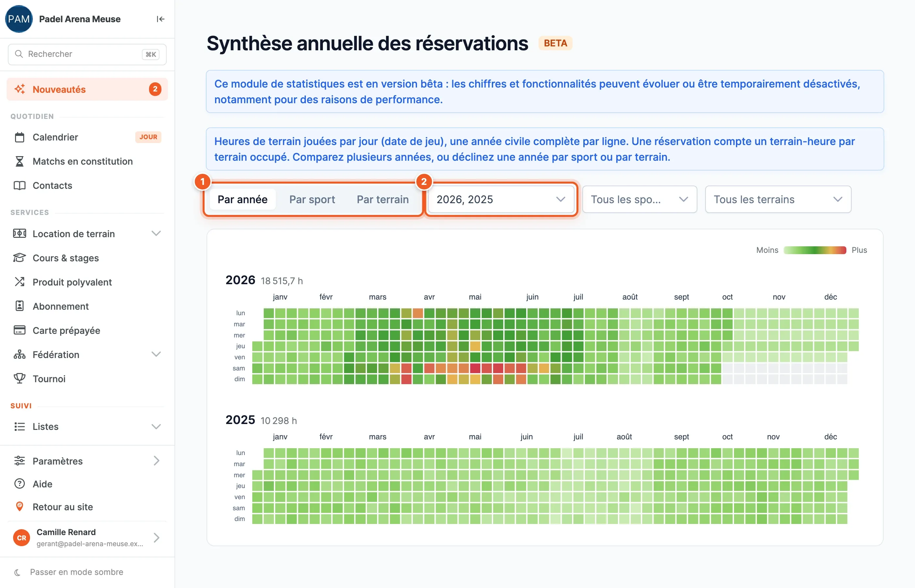Click the PAM club logo avatar
The image size is (915, 588).
(x=19, y=19)
